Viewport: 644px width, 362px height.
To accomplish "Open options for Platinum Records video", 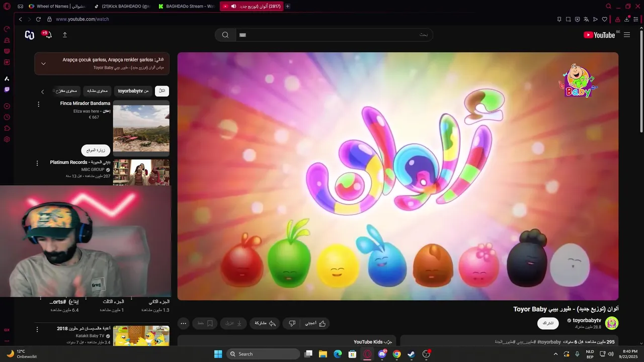I will (x=37, y=163).
